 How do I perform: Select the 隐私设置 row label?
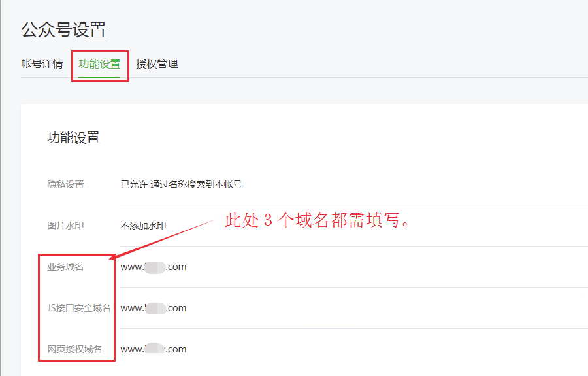(65, 185)
